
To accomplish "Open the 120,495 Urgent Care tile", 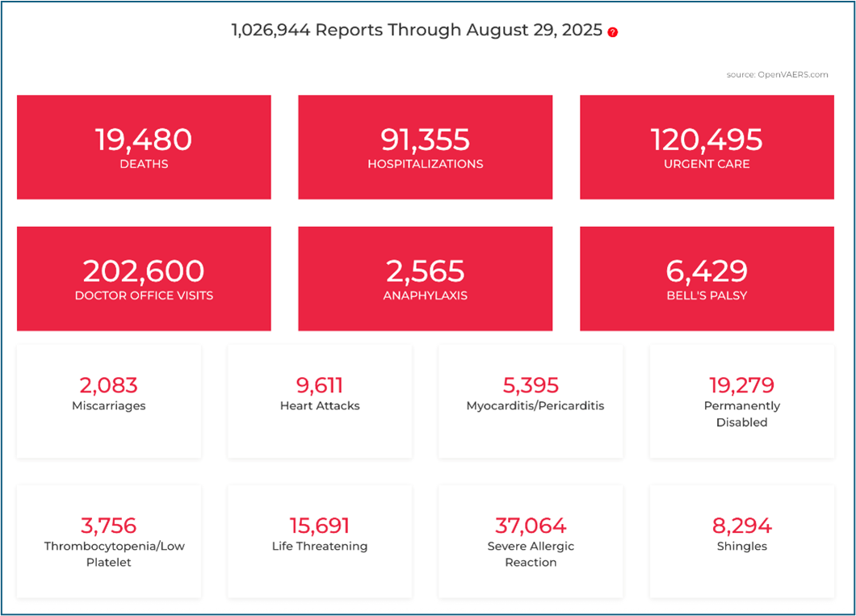I will click(x=706, y=147).
